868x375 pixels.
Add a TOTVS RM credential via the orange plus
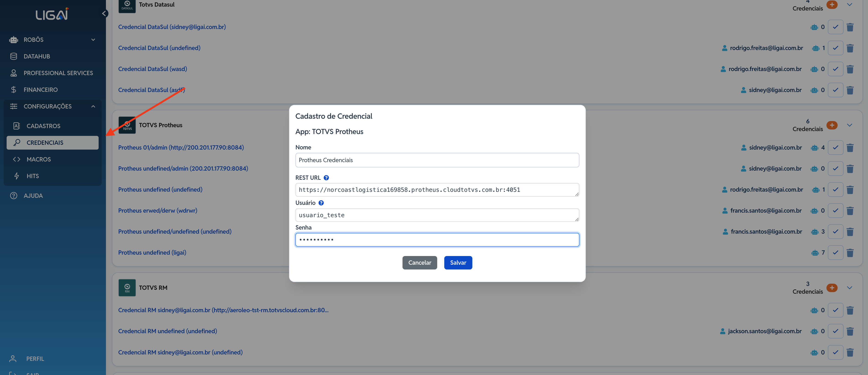click(x=832, y=288)
